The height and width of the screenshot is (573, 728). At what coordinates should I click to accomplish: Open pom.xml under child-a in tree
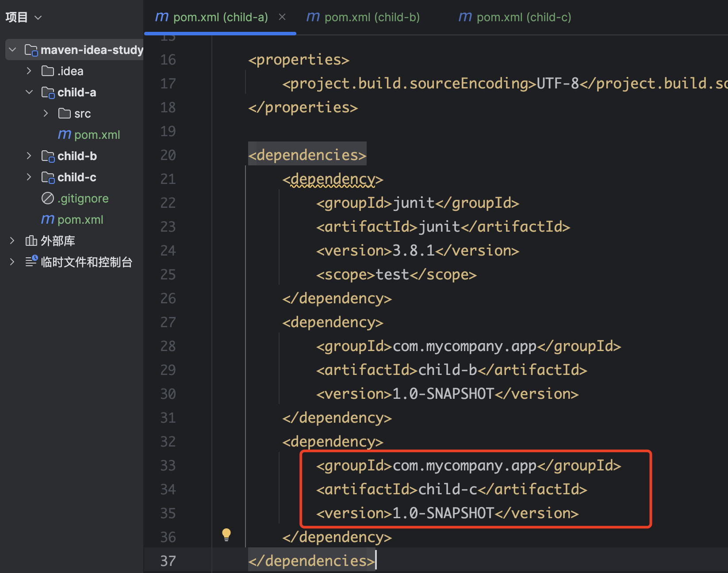click(97, 135)
